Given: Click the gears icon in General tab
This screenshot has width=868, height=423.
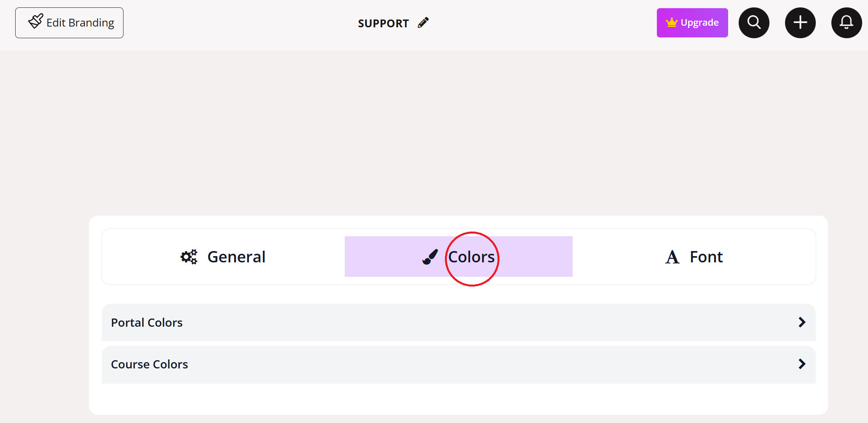Looking at the screenshot, I should tap(189, 257).
